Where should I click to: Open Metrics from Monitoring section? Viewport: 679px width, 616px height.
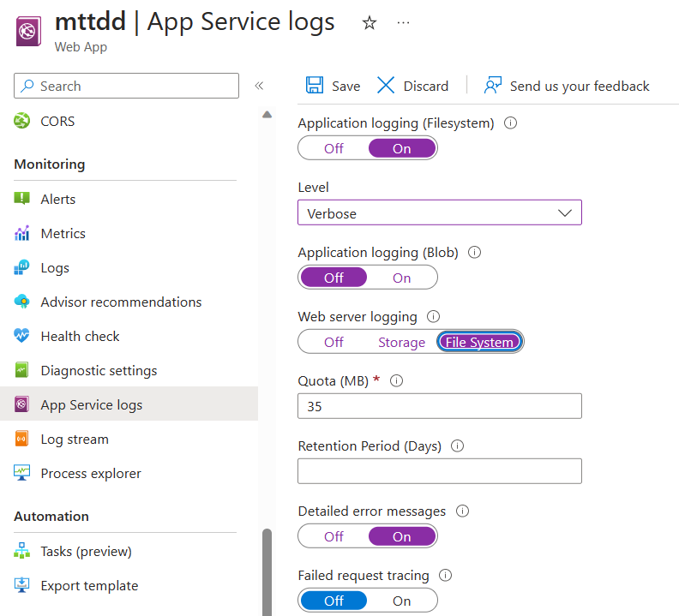tap(63, 233)
